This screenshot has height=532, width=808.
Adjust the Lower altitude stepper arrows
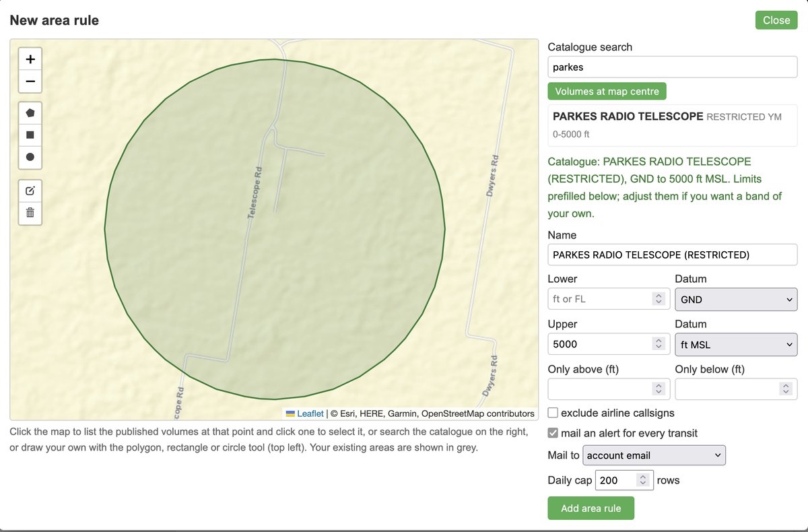pyautogui.click(x=659, y=299)
